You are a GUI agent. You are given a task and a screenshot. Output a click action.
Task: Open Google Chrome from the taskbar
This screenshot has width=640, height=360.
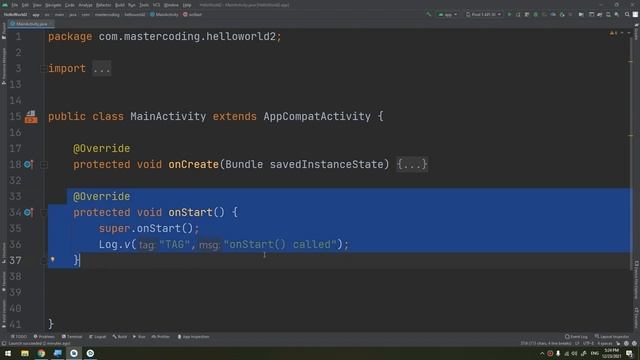pos(41,353)
